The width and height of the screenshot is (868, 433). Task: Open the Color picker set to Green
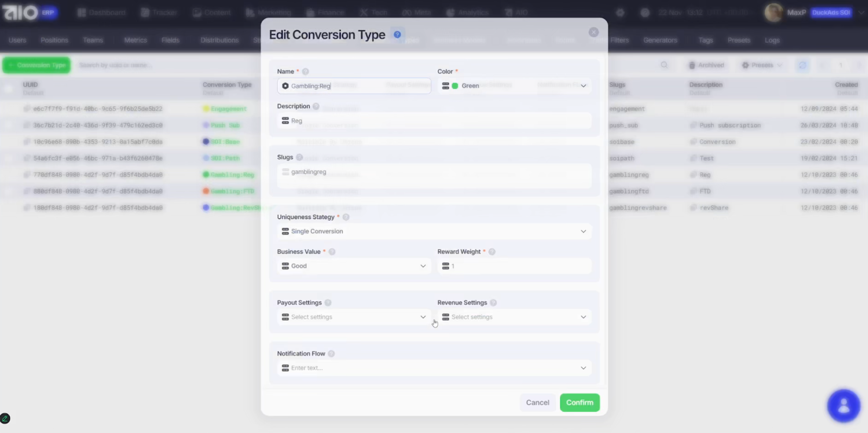coord(514,86)
